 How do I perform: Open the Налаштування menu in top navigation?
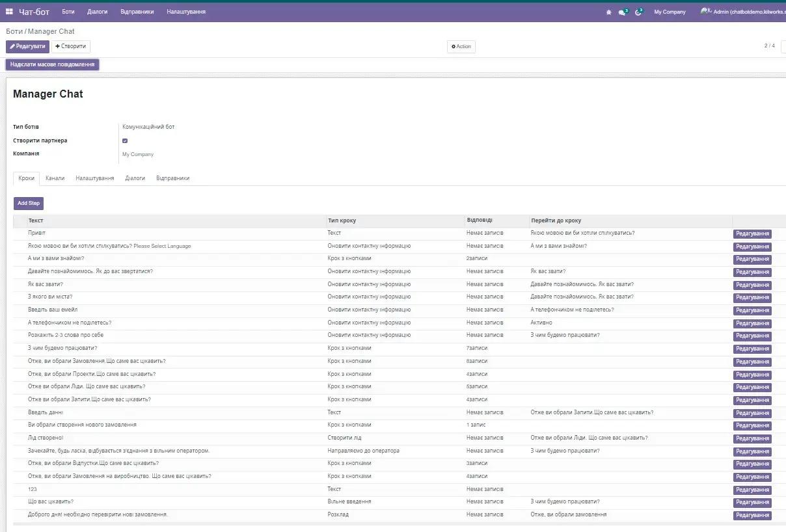tap(186, 11)
